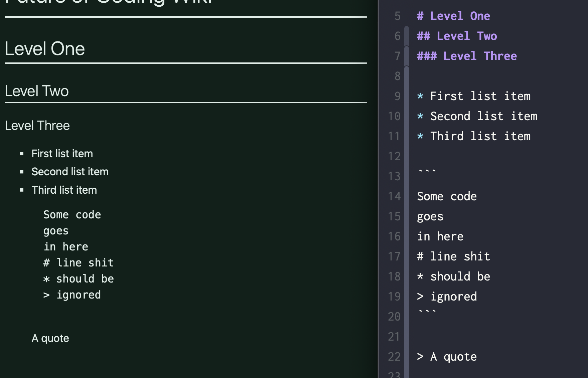The width and height of the screenshot is (588, 378).
Task: Click empty editor line 8
Action: pyautogui.click(x=498, y=76)
